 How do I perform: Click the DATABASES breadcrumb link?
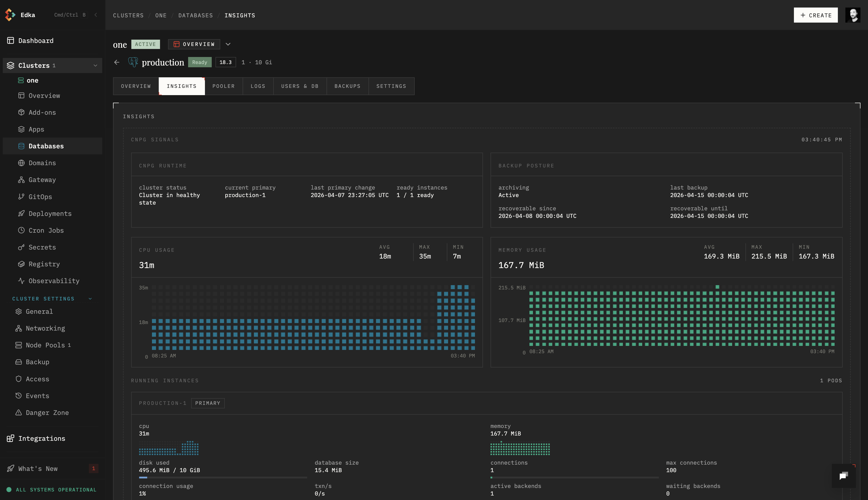tap(195, 16)
